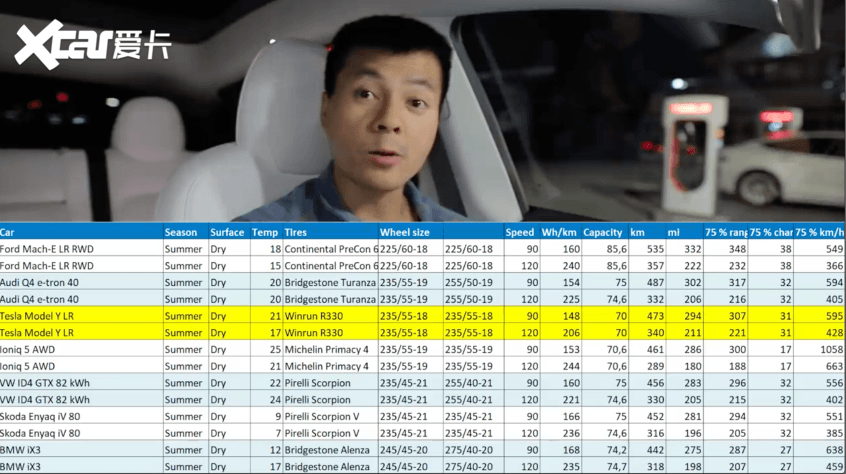This screenshot has width=846, height=474.
Task: Select the "Capacity" column header
Action: point(603,232)
